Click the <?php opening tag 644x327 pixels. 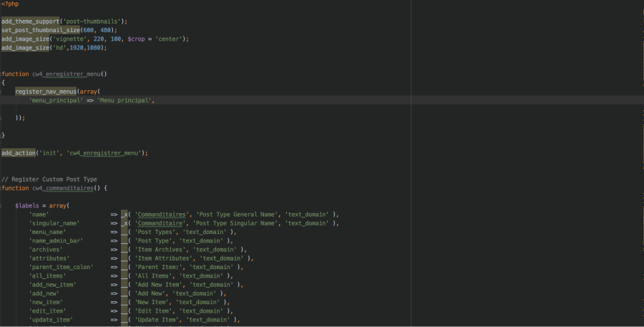click(10, 4)
